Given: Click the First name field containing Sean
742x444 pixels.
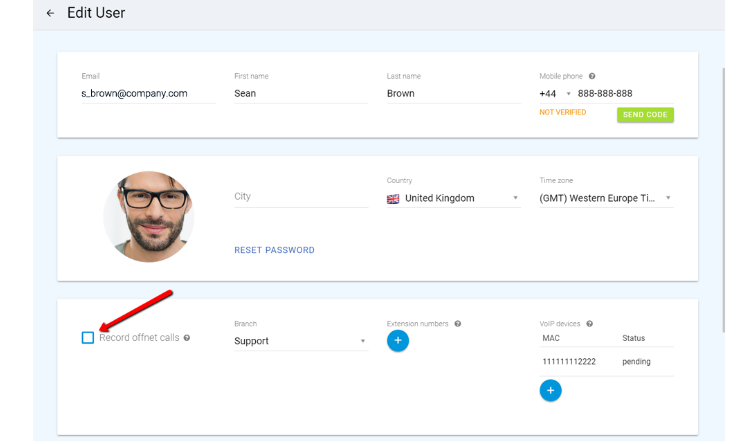Looking at the screenshot, I should pyautogui.click(x=300, y=93).
